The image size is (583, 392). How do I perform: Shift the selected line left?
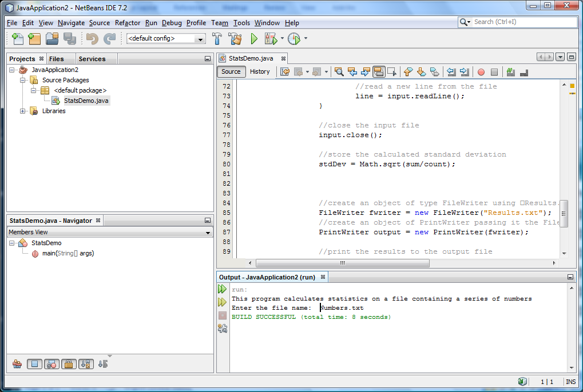[451, 71]
